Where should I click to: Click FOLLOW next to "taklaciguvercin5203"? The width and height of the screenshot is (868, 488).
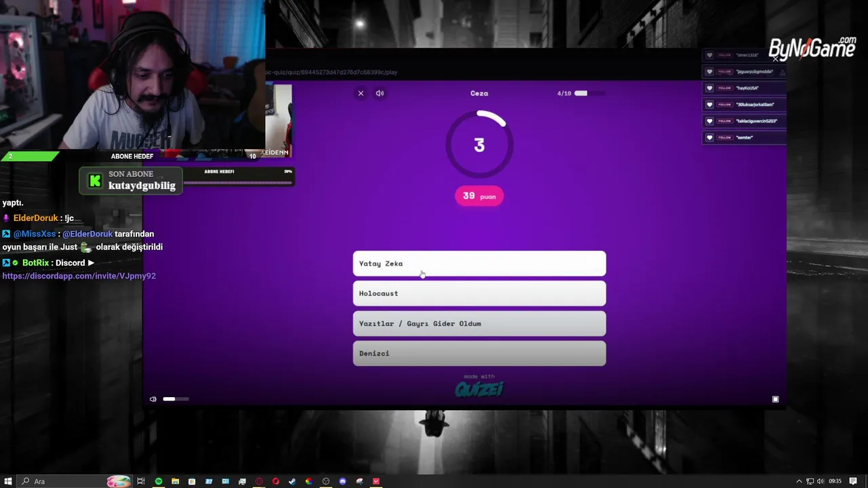click(725, 121)
